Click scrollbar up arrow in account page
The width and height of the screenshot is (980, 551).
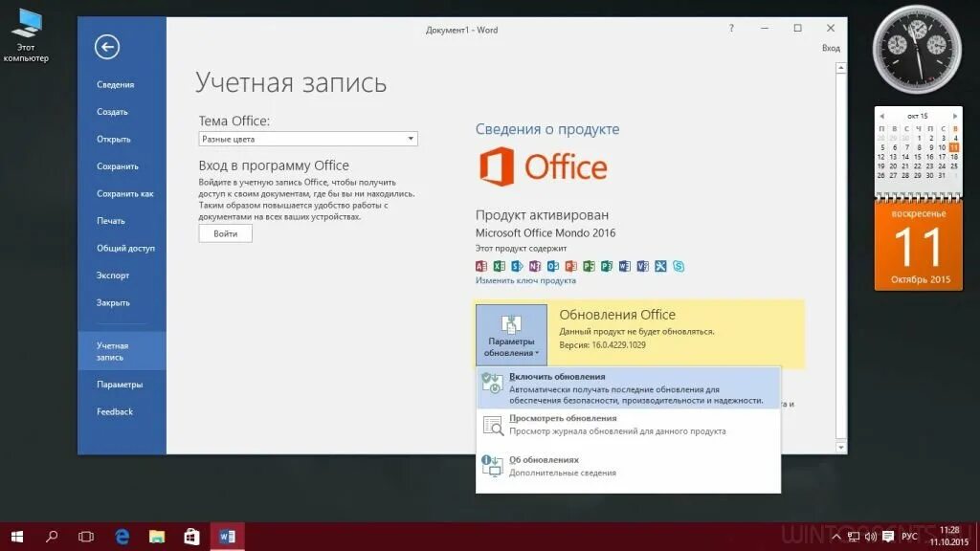[841, 68]
